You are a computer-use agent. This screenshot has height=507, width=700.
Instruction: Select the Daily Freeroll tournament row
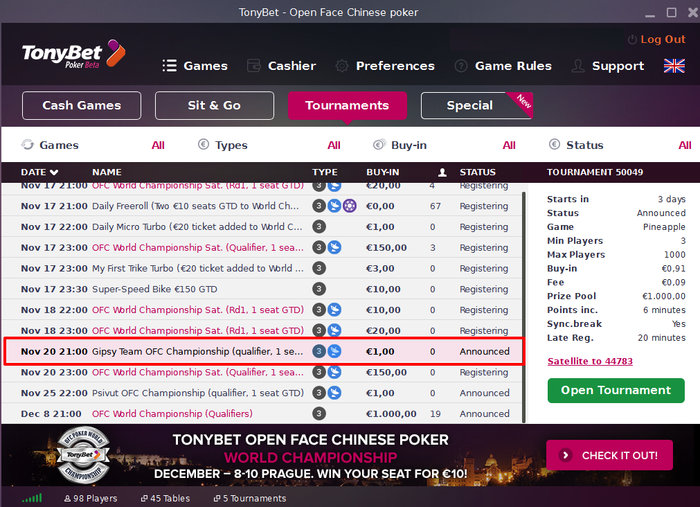coord(262,206)
